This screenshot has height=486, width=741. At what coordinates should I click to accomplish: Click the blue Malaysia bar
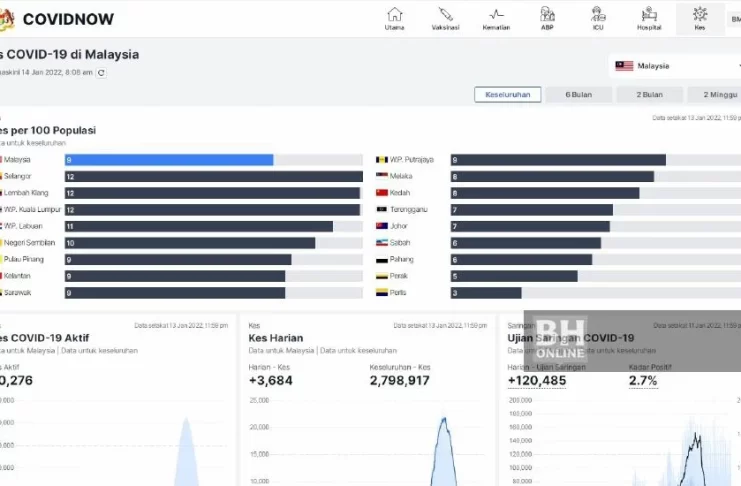[168, 160]
